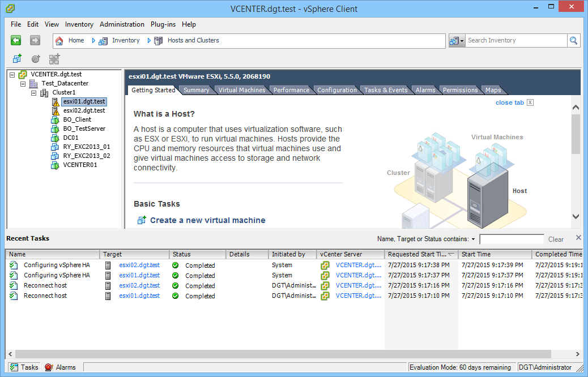Click the search magnifier icon
Viewport: 588px width, 377px height.
573,40
